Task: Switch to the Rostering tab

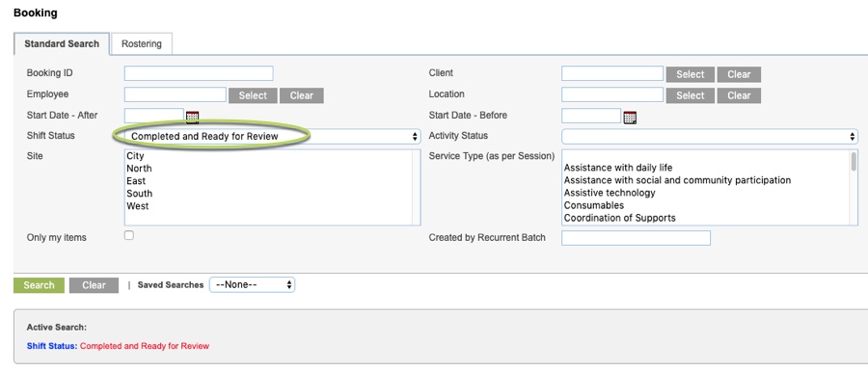Action: pos(142,43)
